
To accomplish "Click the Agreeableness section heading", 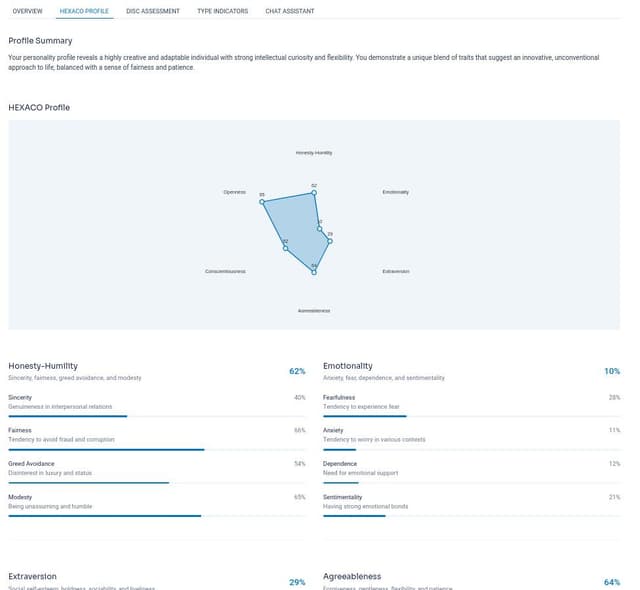I will [x=352, y=577].
